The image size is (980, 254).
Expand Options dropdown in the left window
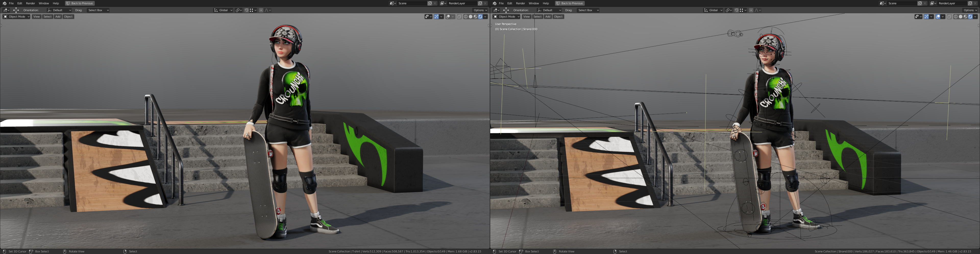480,10
